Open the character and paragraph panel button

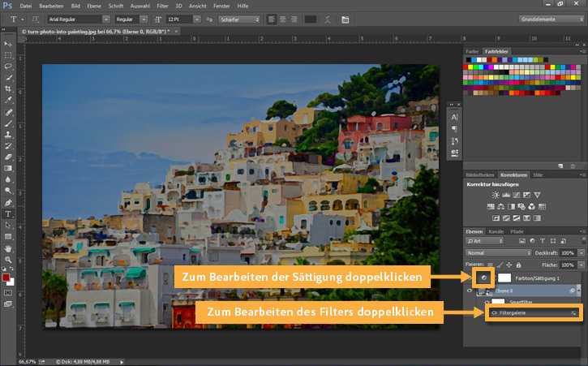click(346, 19)
